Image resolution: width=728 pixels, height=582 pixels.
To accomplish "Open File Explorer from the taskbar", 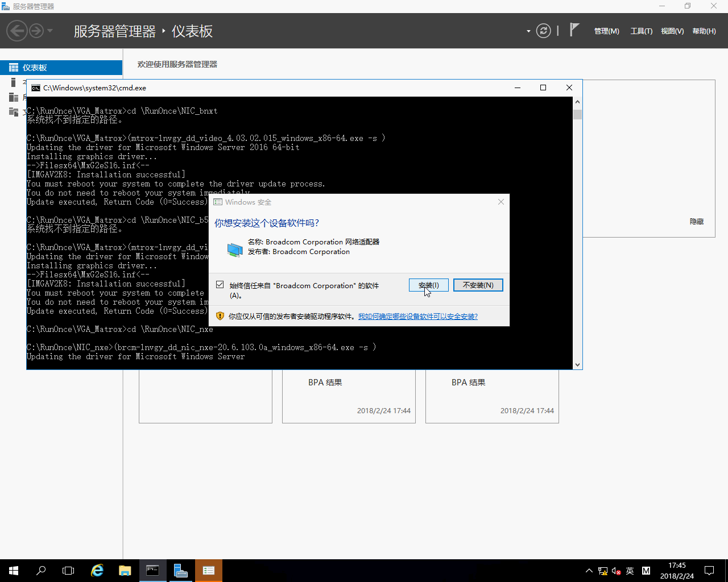I will coord(125,570).
